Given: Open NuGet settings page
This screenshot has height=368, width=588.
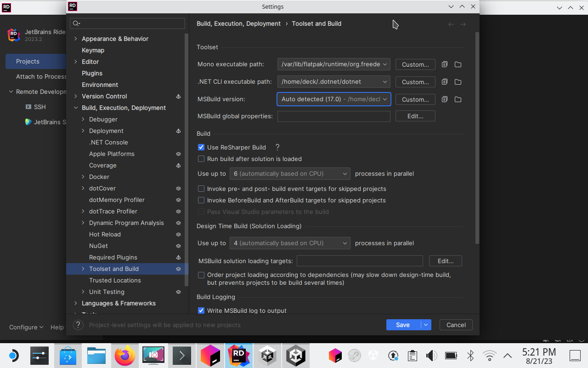Looking at the screenshot, I should pyautogui.click(x=98, y=246).
